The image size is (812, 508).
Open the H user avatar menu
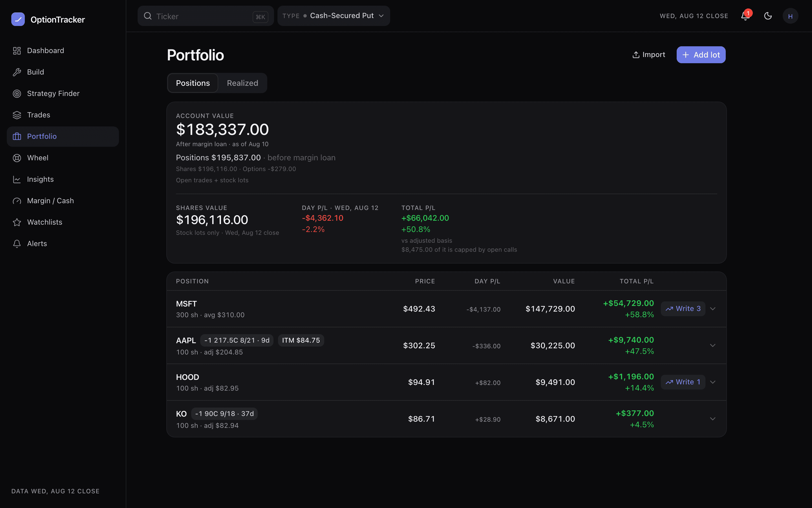point(790,16)
